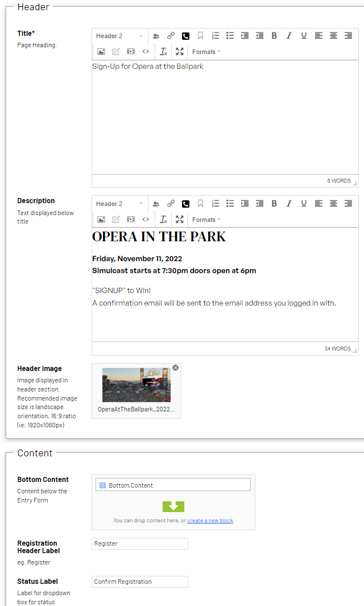Open the Header 2 style dropdown in Description editor

click(x=119, y=204)
